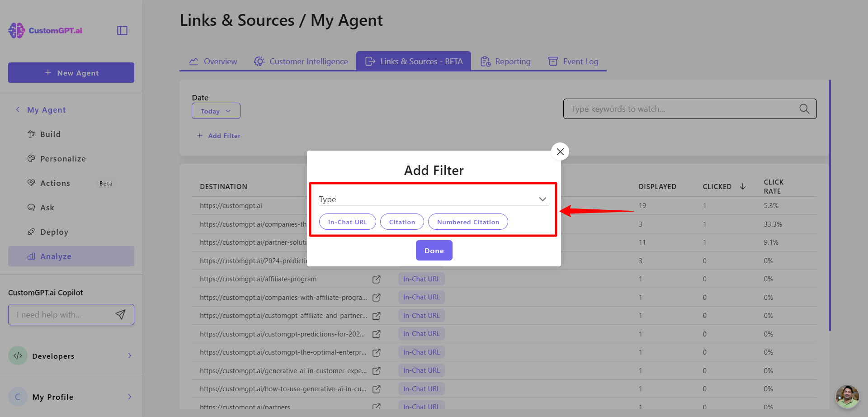This screenshot has height=417, width=868.
Task: Click the search magnifier icon
Action: (804, 109)
